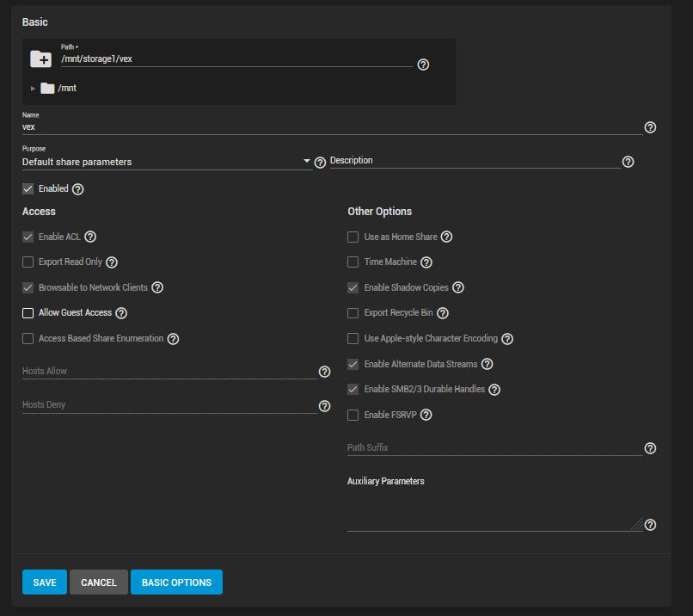Show help for Hosts Deny
693x616 pixels.
(324, 406)
